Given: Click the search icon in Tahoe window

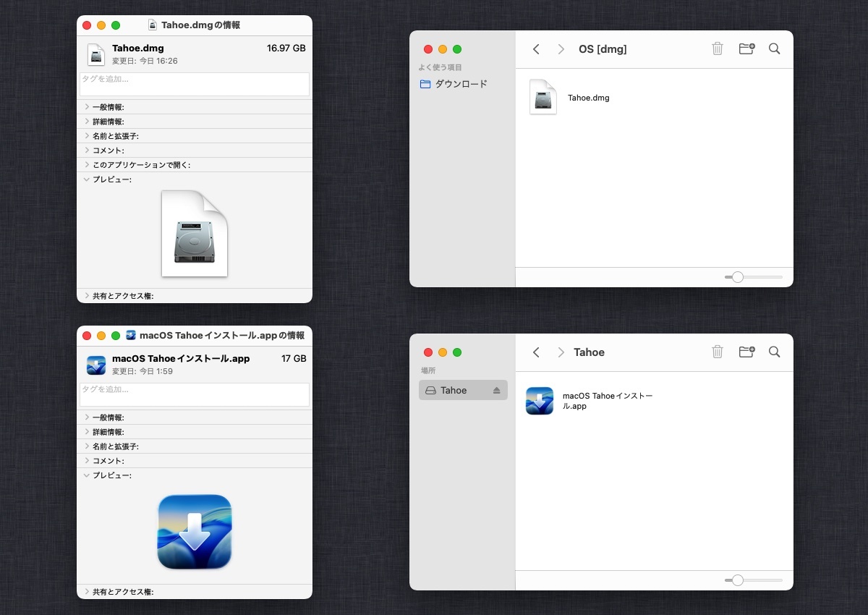Looking at the screenshot, I should click(774, 352).
